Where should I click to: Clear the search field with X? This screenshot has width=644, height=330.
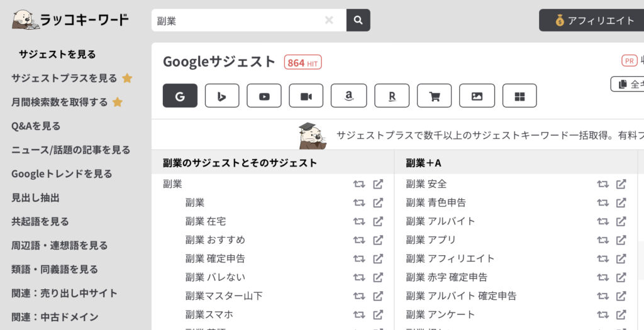[329, 20]
